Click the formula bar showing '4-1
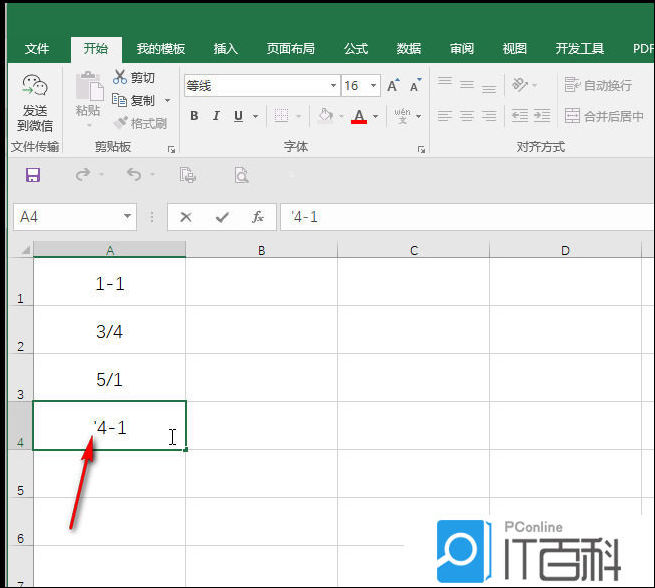Image resolution: width=655 pixels, height=588 pixels. tap(467, 217)
